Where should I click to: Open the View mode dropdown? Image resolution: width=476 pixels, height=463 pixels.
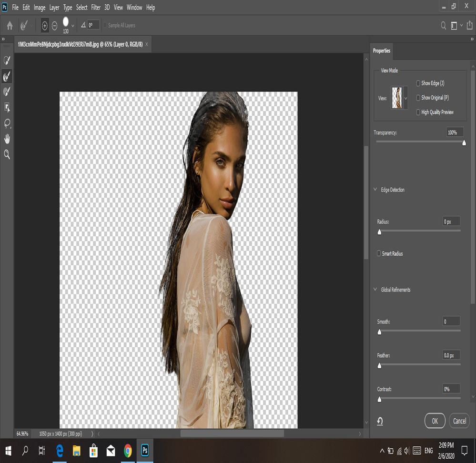(x=405, y=98)
